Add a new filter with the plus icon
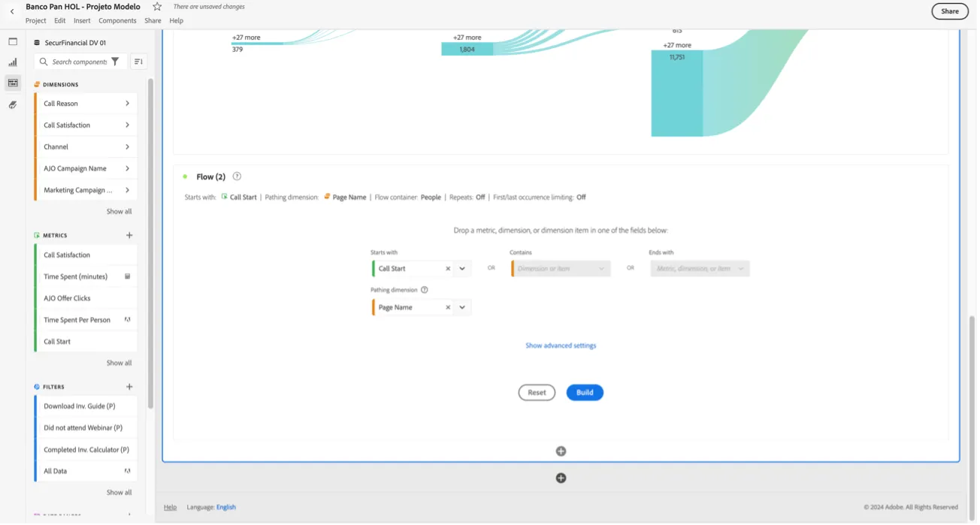This screenshot has height=525, width=980. click(129, 387)
